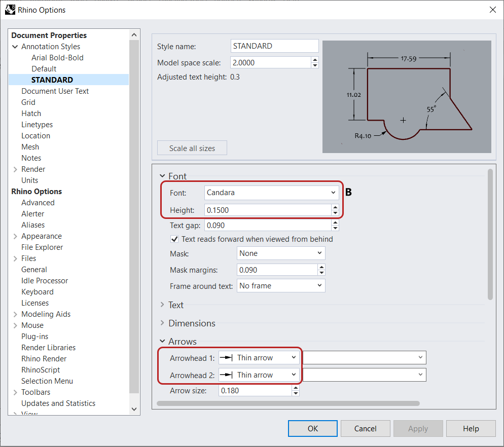Click the Style name input field
This screenshot has height=447, width=504.
click(x=274, y=46)
